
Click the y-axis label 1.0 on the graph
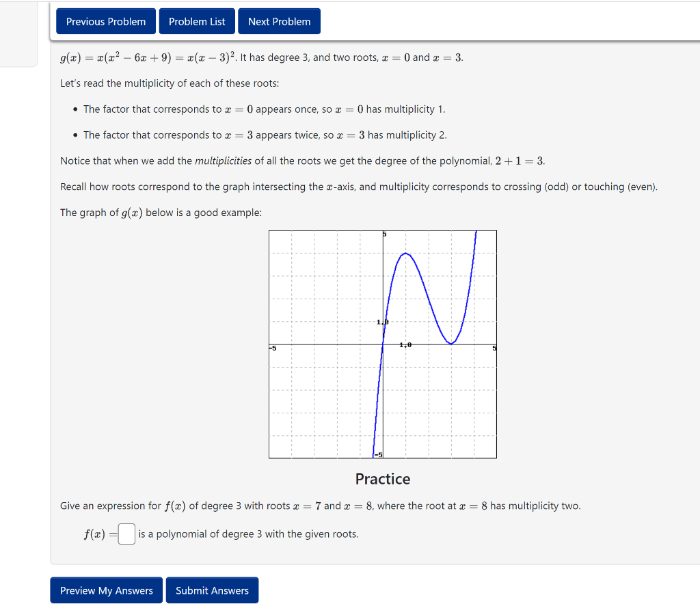tap(381, 321)
